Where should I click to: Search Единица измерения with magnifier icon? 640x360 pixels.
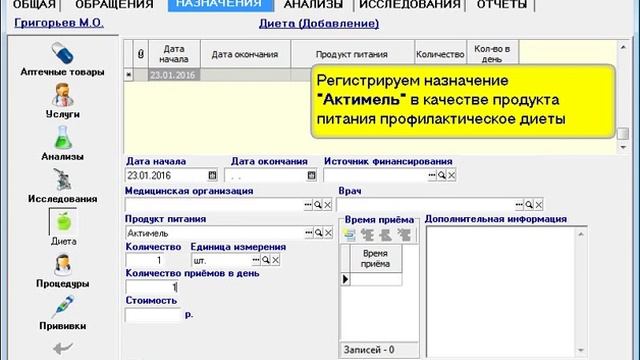click(266, 260)
